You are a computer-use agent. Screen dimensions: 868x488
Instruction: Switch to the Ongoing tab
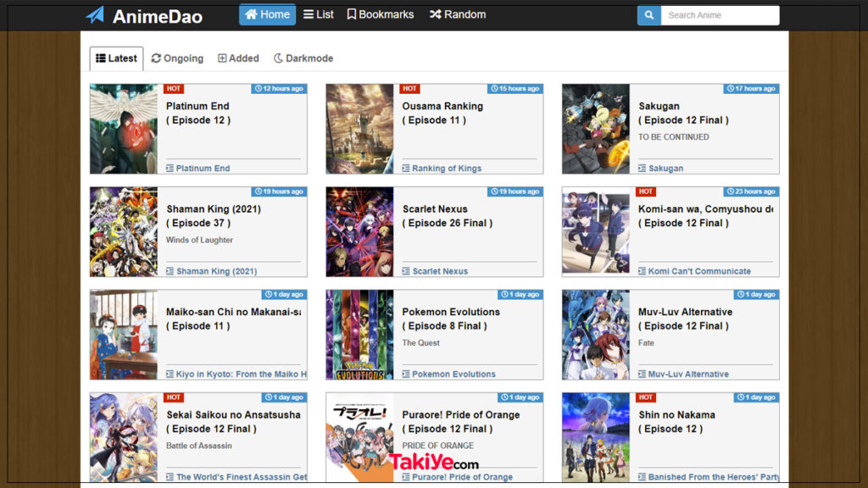(x=177, y=58)
